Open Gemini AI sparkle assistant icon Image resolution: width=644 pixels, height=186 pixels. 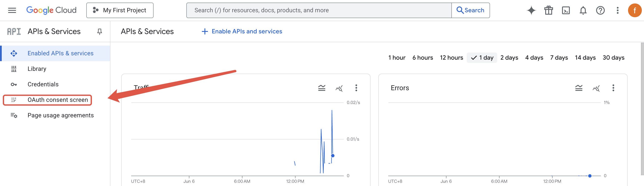pos(531,10)
